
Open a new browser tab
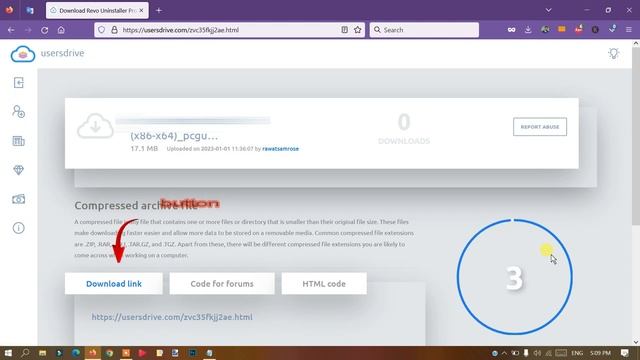pos(159,10)
